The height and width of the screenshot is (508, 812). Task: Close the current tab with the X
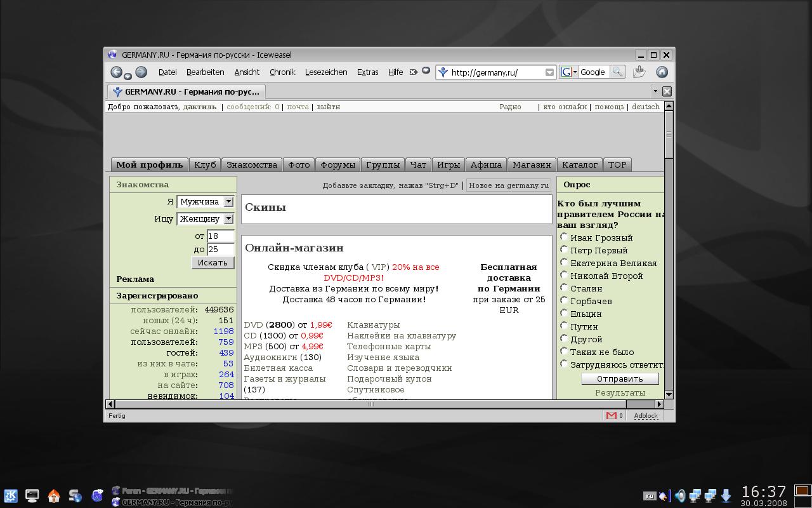click(x=667, y=91)
